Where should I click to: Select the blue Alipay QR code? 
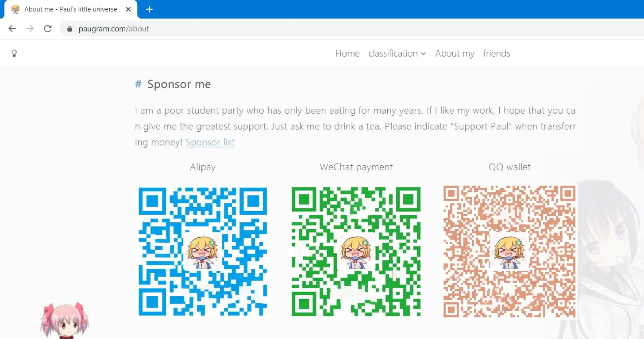coord(203,251)
